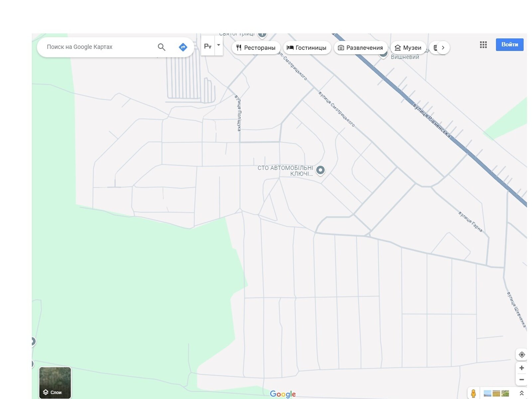Select the Музеи category chip

(408, 48)
